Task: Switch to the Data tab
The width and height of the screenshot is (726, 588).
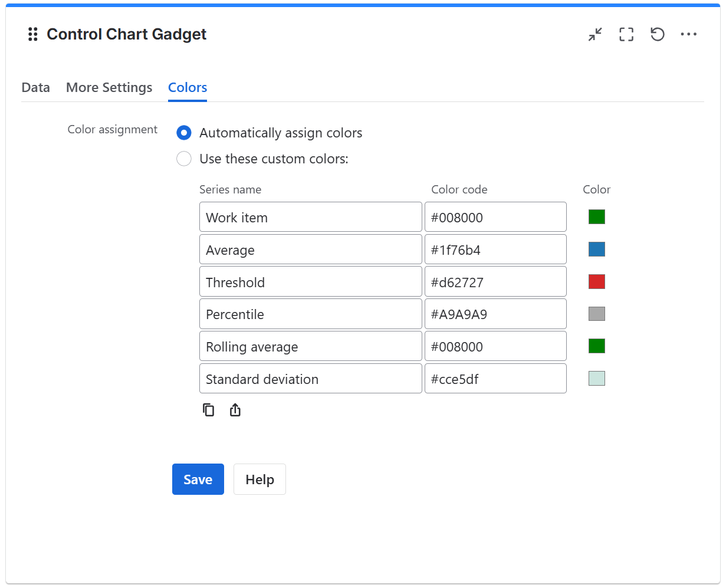Action: pos(35,87)
